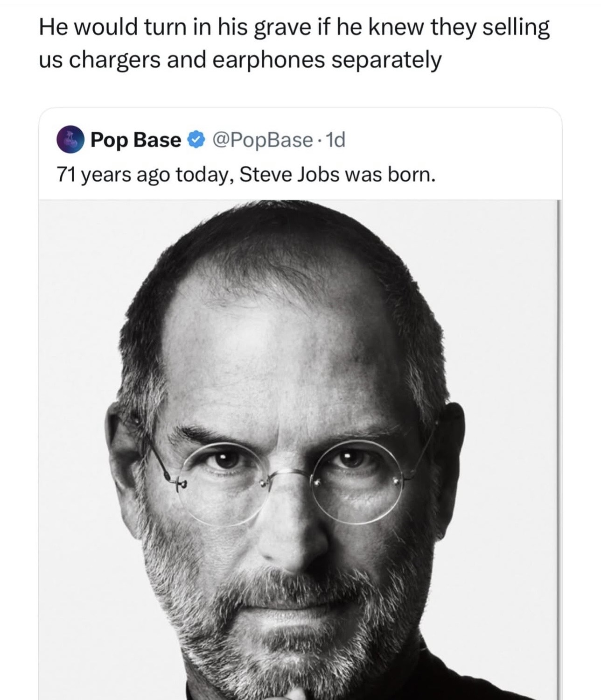Open the Pop Base display name
The height and width of the screenshot is (700, 601).
click(x=136, y=140)
